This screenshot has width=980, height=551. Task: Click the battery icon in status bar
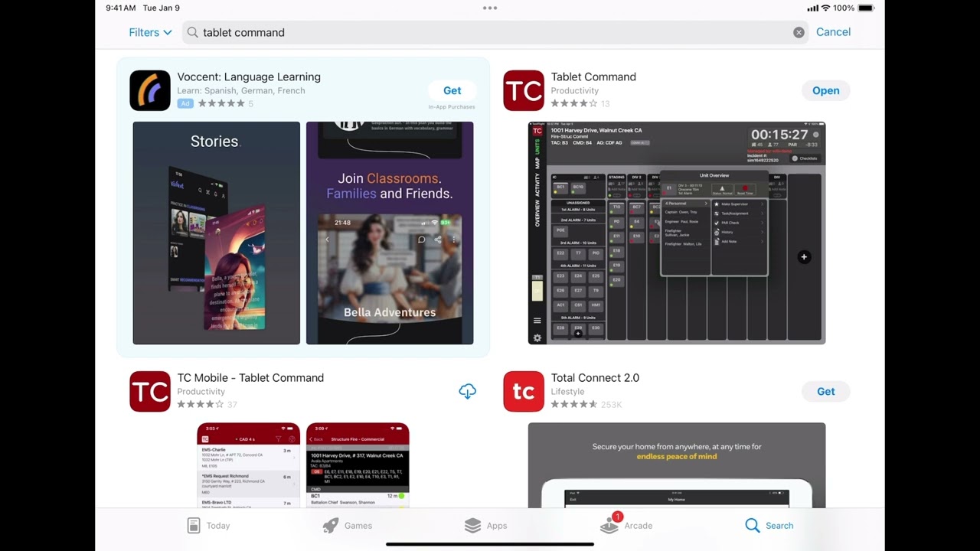pos(866,8)
